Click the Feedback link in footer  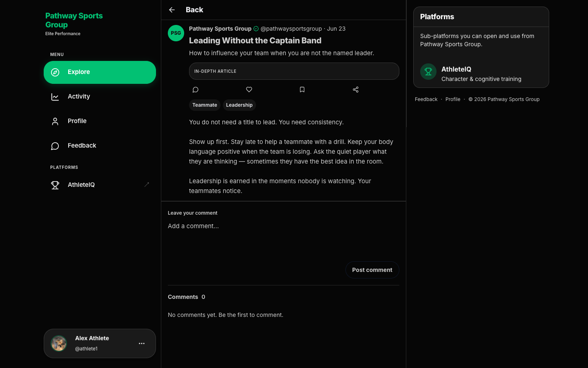click(x=426, y=99)
